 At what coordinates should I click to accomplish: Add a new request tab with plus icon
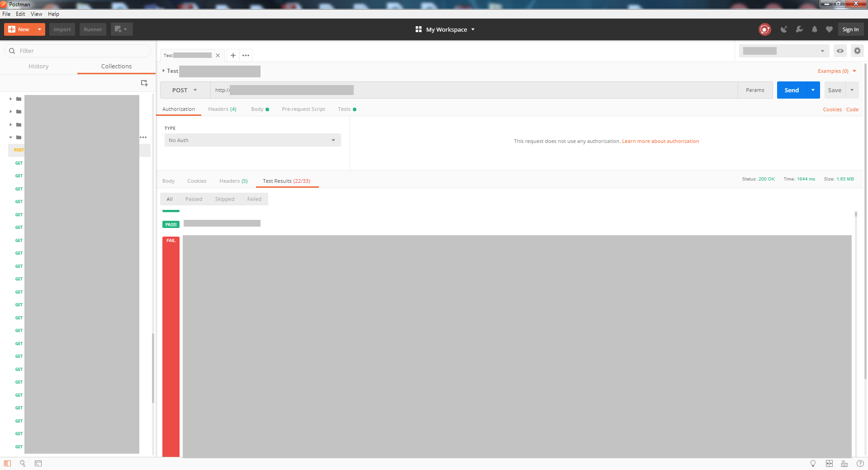[x=233, y=55]
